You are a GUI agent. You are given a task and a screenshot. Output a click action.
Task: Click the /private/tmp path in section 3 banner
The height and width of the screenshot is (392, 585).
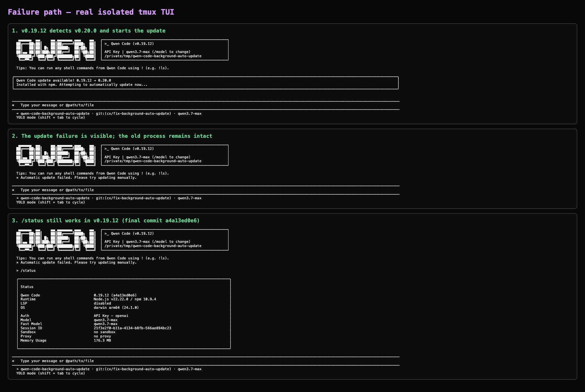pyautogui.click(x=153, y=246)
